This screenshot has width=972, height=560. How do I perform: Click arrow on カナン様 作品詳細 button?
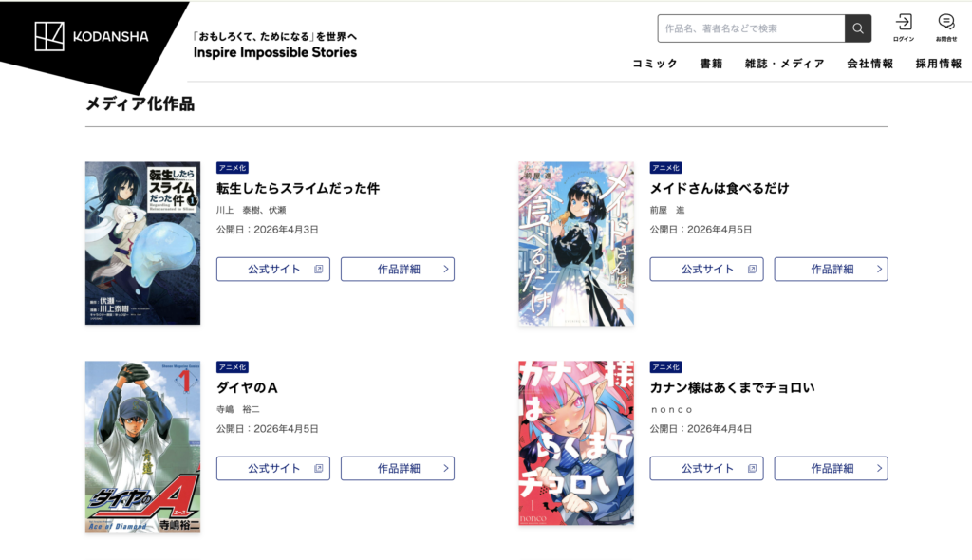tap(879, 468)
